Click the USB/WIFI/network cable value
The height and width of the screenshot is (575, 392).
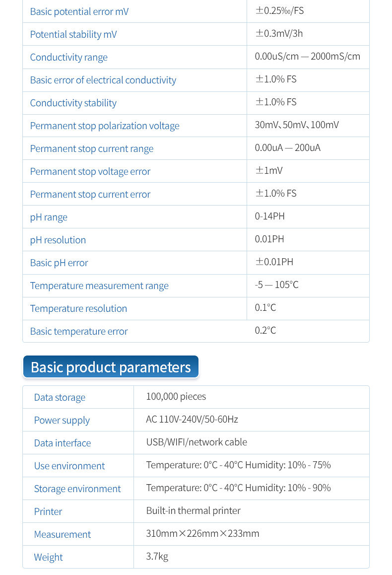[x=196, y=442]
